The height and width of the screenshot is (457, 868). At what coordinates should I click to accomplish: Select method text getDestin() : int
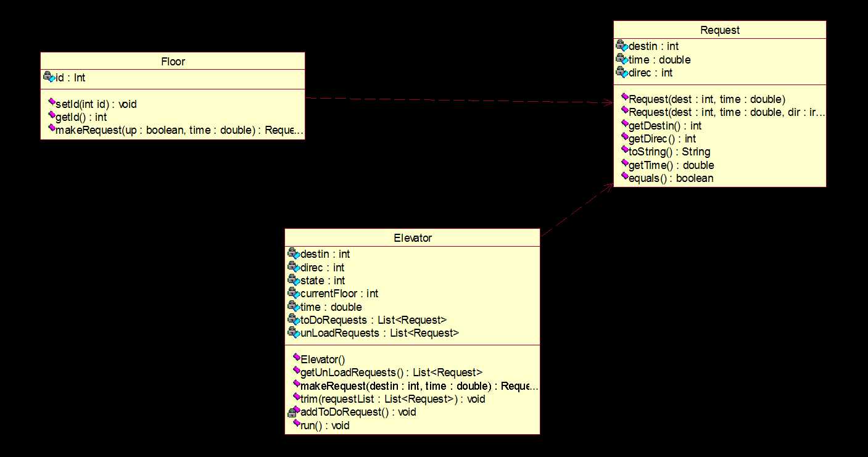665,125
